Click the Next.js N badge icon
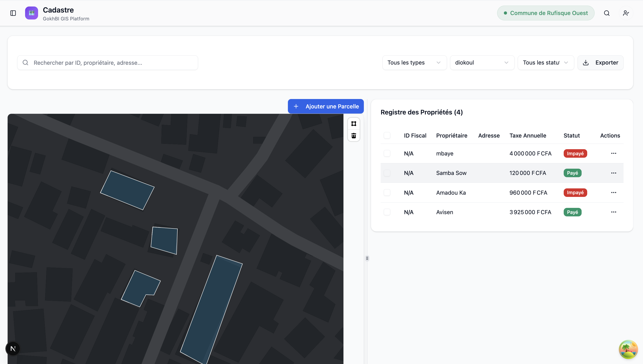Viewport: 643px width, 364px height. [x=13, y=349]
